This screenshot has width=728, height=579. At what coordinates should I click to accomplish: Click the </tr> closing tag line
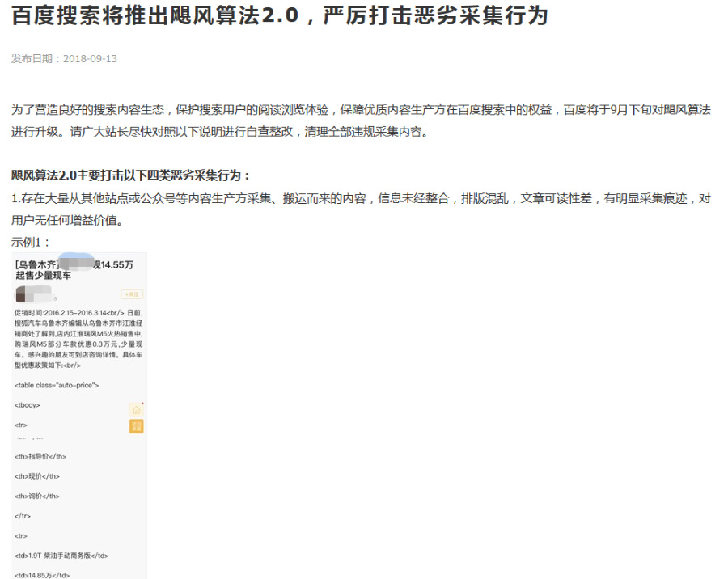click(23, 516)
